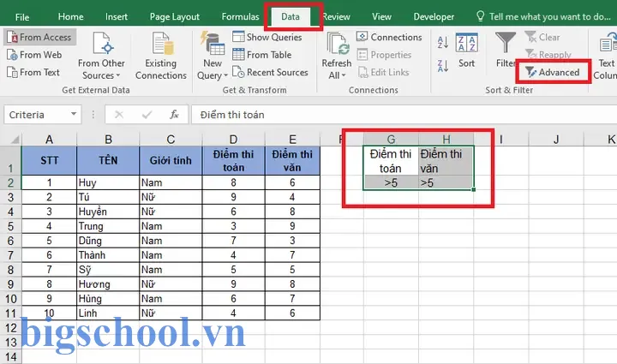
Task: Click the From Text import icon
Action: coord(12,72)
